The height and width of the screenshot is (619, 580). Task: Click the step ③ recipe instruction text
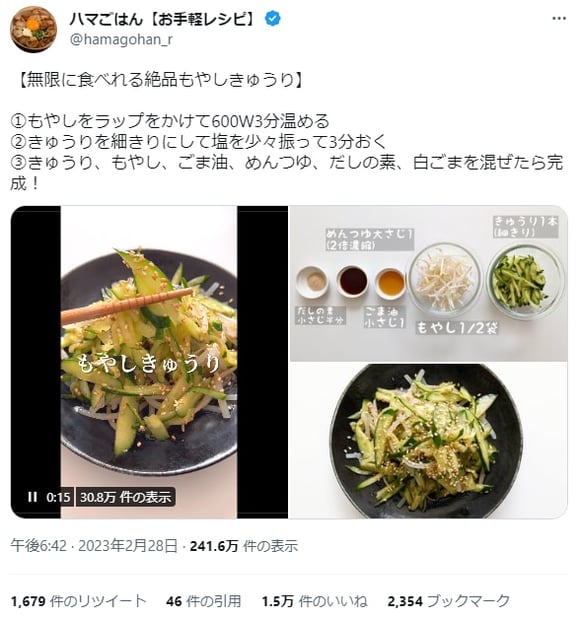tap(287, 173)
